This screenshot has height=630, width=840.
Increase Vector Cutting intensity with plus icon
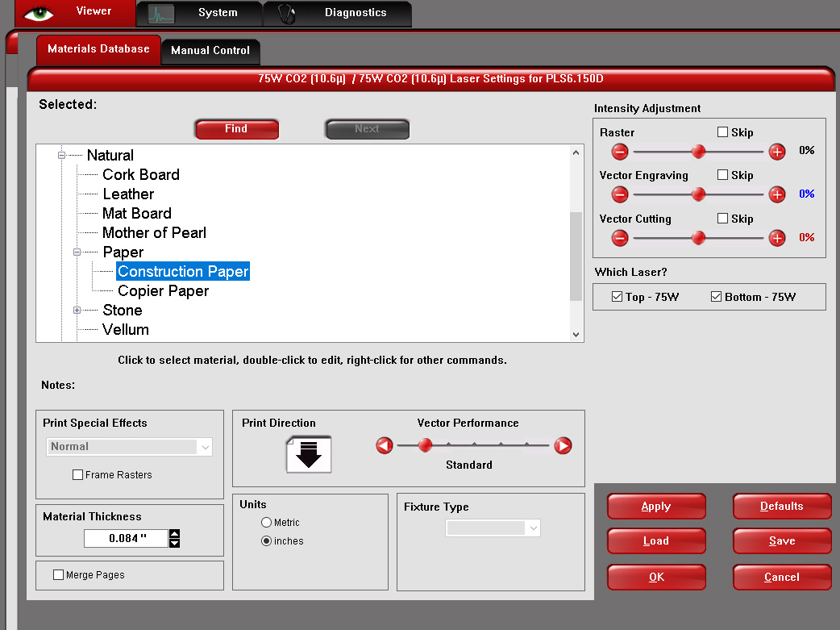click(777, 237)
